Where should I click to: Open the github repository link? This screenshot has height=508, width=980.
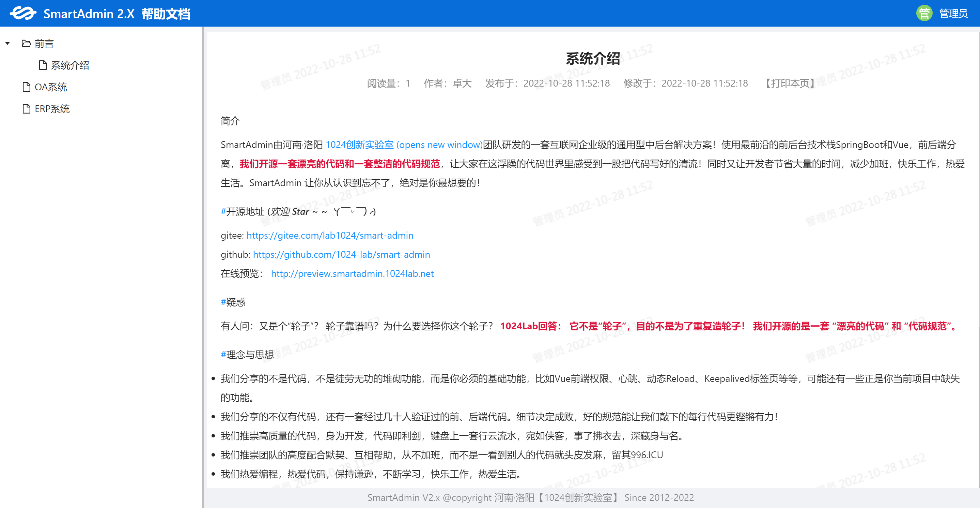[341, 254]
